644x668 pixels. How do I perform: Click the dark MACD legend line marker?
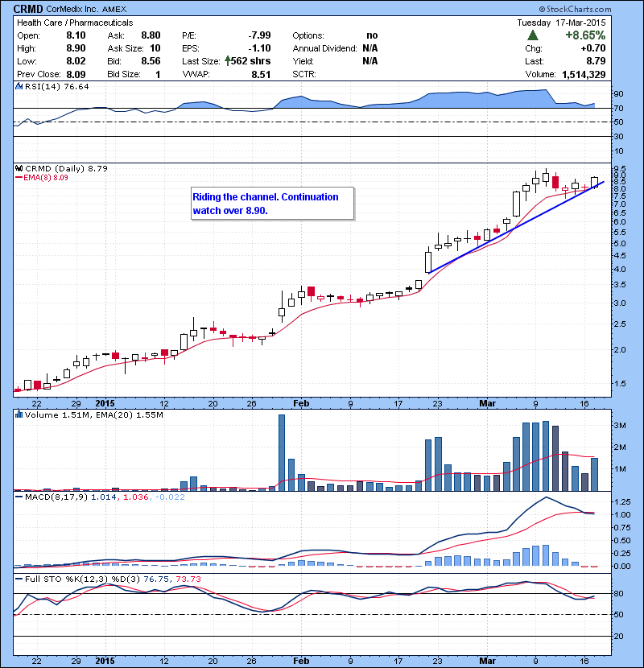pyautogui.click(x=19, y=497)
